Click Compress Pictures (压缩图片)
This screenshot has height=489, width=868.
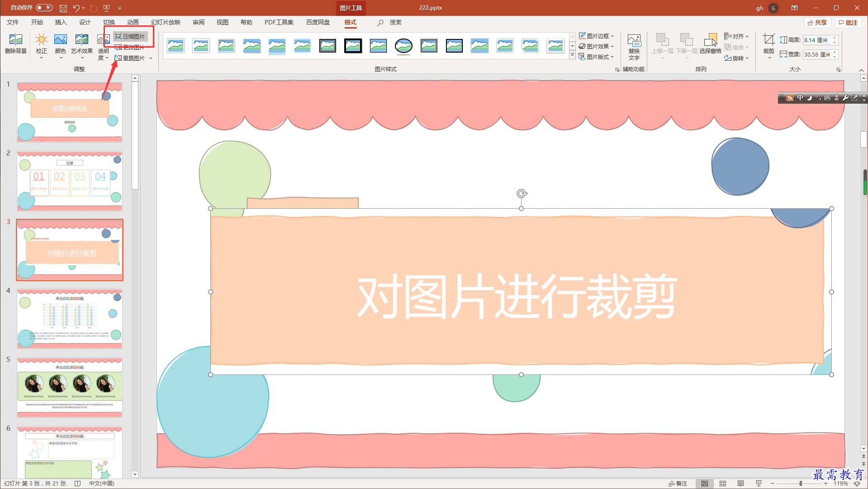(130, 36)
